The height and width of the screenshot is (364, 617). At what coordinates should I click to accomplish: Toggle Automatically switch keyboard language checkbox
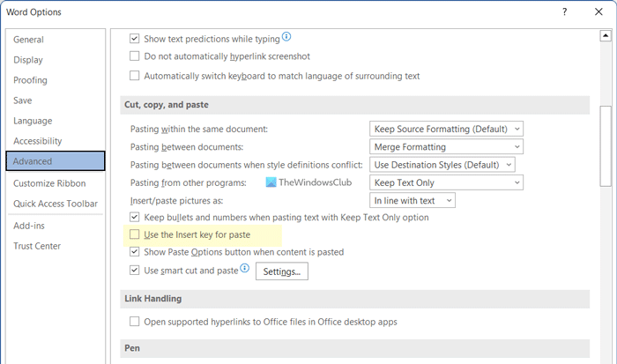click(x=135, y=77)
